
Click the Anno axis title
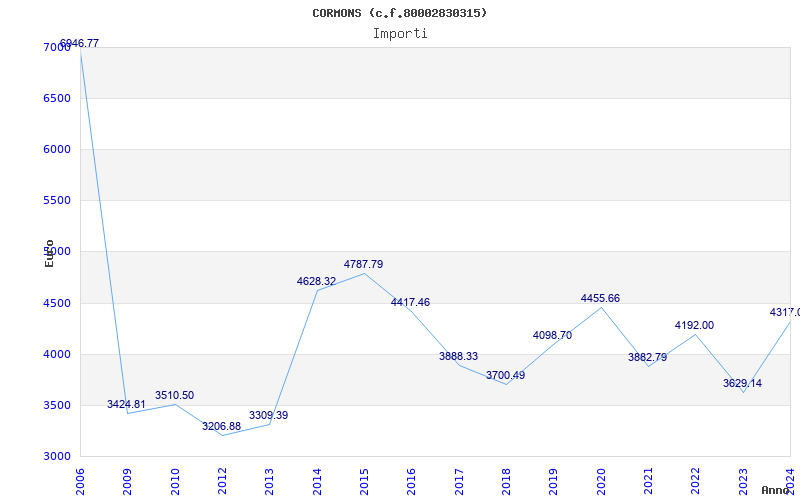point(775,490)
